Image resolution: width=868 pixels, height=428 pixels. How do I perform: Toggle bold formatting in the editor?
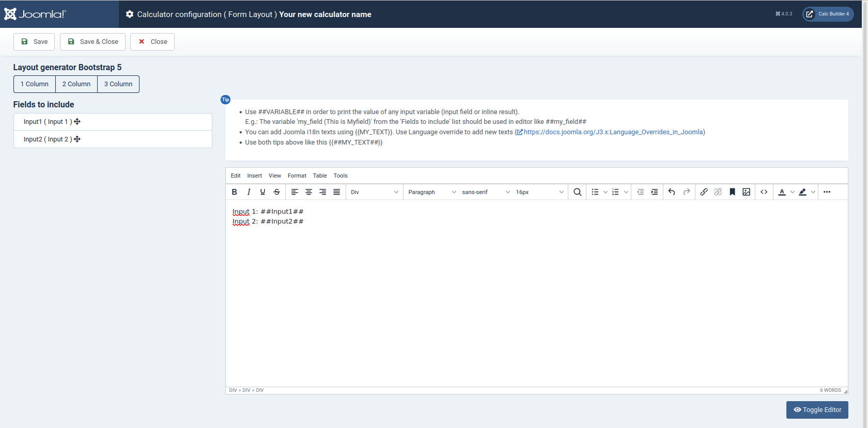(x=235, y=192)
